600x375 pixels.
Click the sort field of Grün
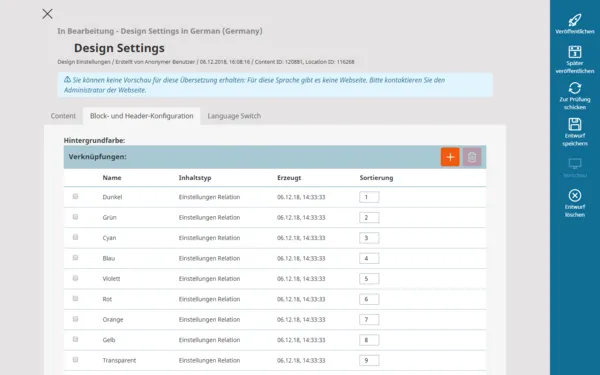click(x=369, y=217)
